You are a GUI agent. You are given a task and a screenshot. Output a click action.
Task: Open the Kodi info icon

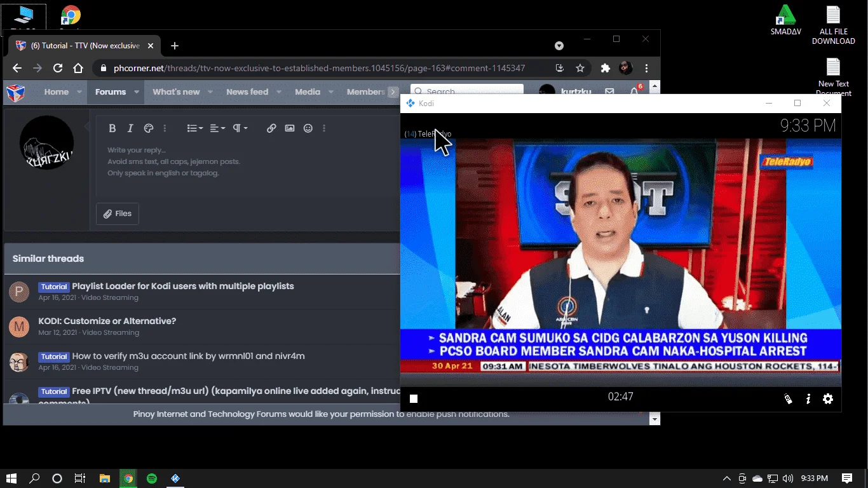coord(808,399)
